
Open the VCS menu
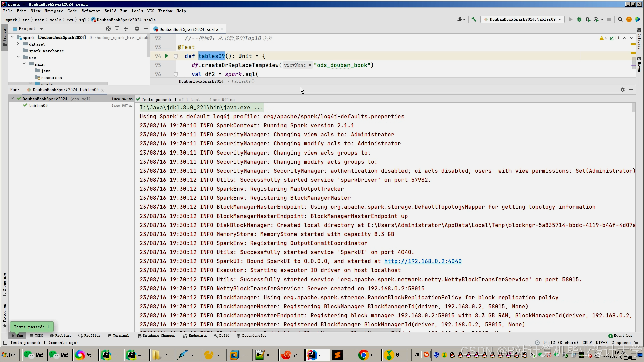151,11
